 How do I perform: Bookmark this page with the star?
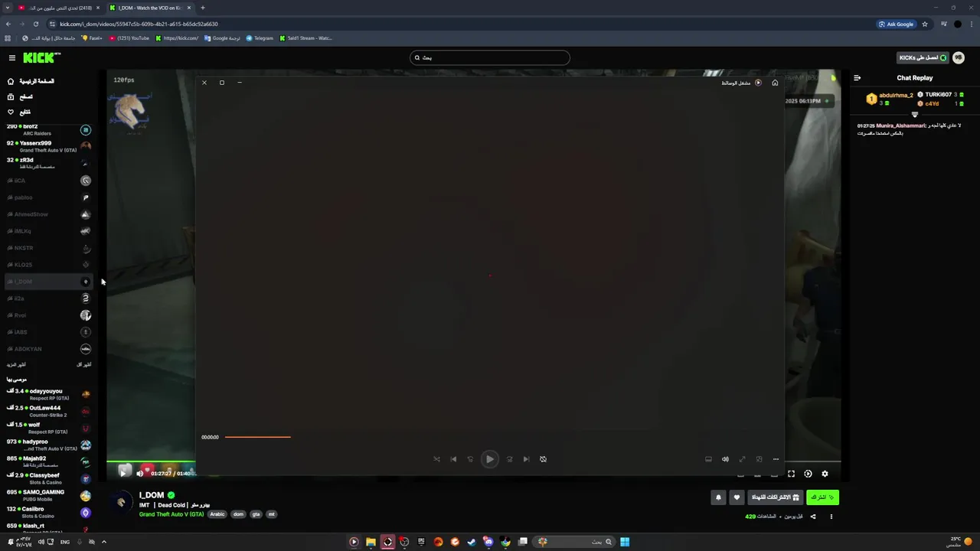click(x=925, y=24)
